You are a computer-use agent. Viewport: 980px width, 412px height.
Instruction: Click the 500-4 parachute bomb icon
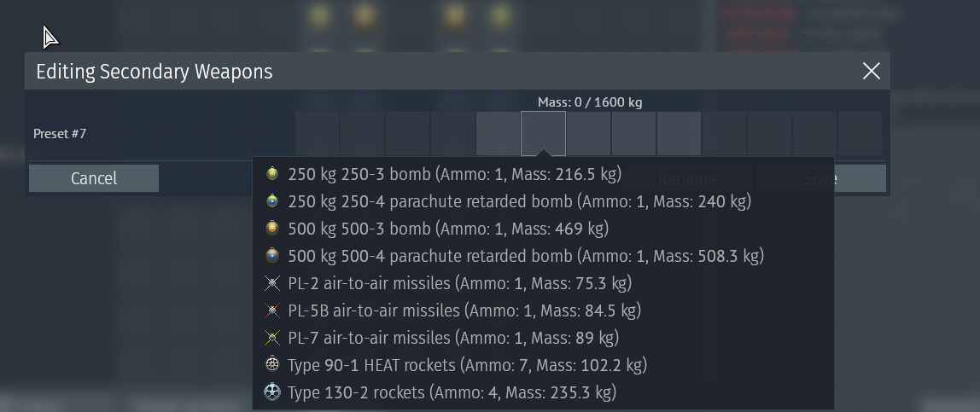coord(271,256)
